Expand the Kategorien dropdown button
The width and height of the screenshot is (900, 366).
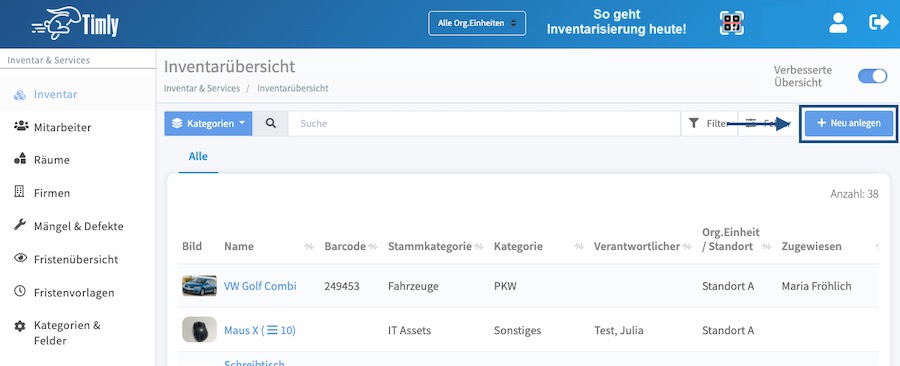208,123
